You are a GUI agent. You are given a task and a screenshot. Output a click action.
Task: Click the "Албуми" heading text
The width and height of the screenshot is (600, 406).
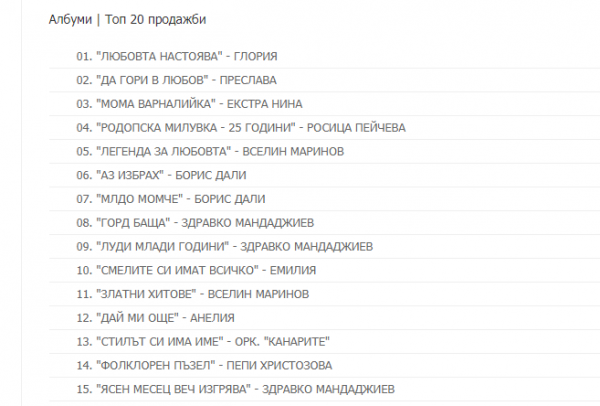point(69,19)
